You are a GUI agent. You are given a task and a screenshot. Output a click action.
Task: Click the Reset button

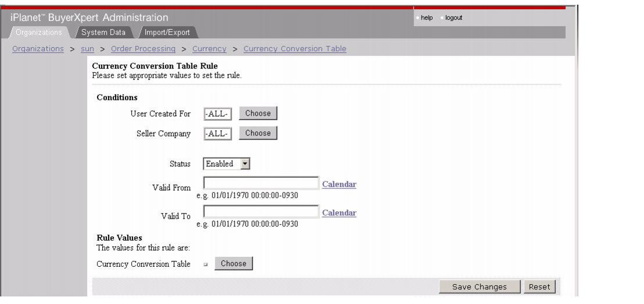(539, 287)
